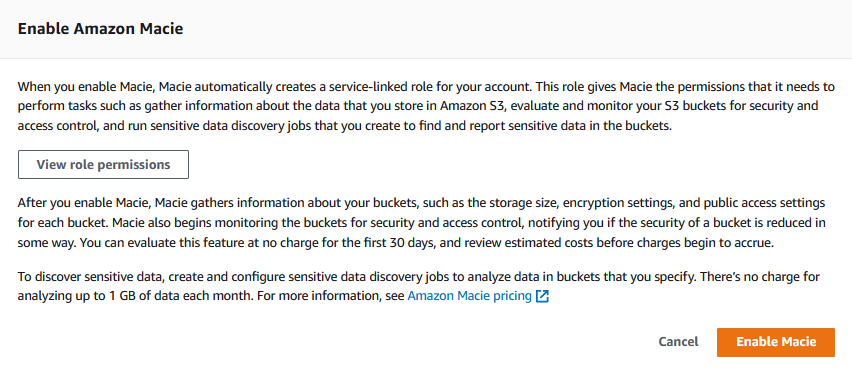Screen dimensions: 852x373
Task: Click the View role permissions button
Action: (x=103, y=165)
